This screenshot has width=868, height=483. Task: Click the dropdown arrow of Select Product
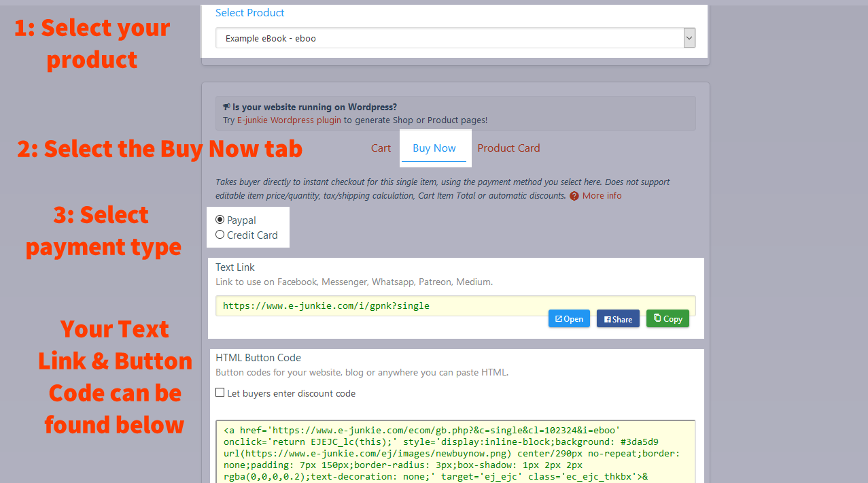point(689,39)
